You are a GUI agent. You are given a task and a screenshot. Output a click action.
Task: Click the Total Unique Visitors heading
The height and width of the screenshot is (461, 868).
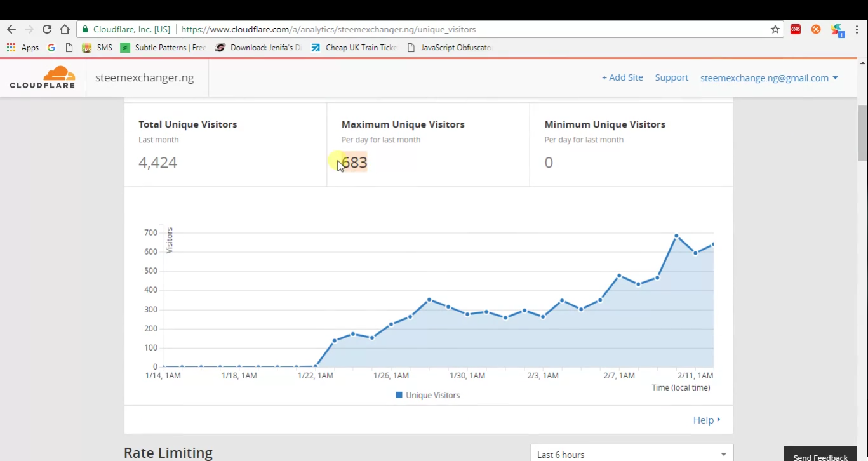click(188, 124)
